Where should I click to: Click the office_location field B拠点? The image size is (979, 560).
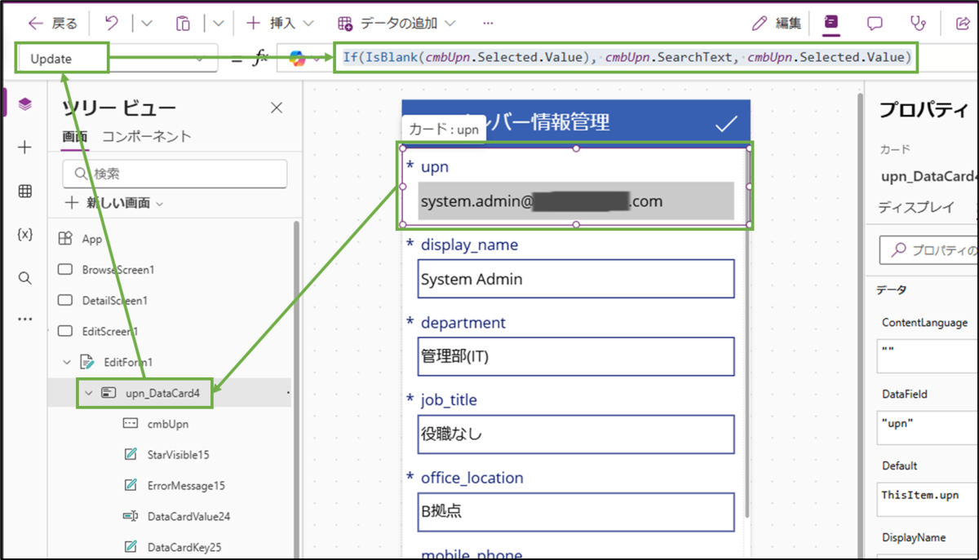click(576, 512)
